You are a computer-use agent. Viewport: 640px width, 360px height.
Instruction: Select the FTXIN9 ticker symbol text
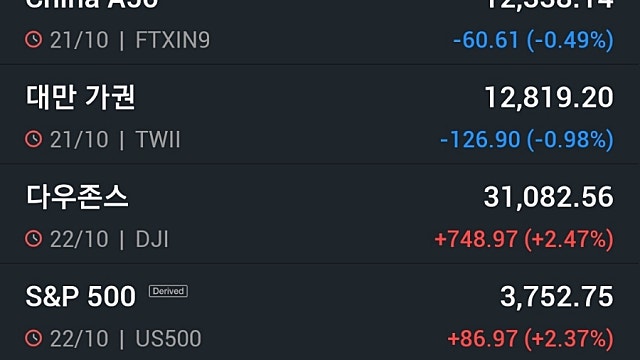172,40
